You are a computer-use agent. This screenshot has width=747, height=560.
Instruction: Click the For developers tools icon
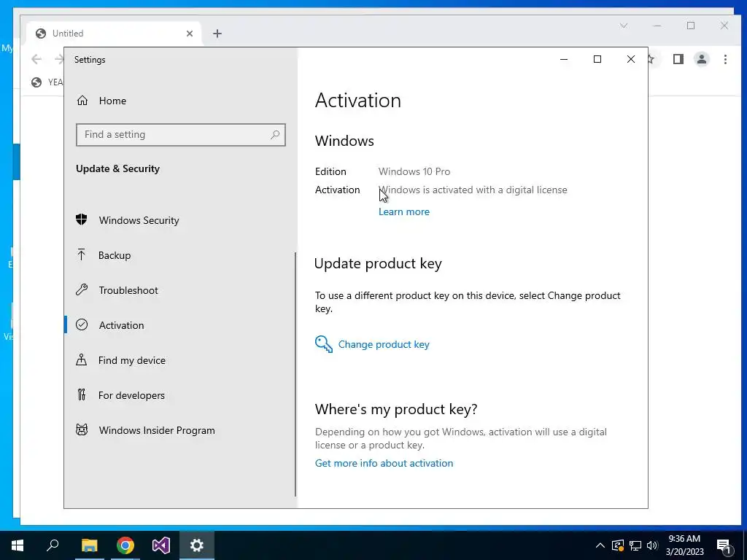tap(82, 394)
